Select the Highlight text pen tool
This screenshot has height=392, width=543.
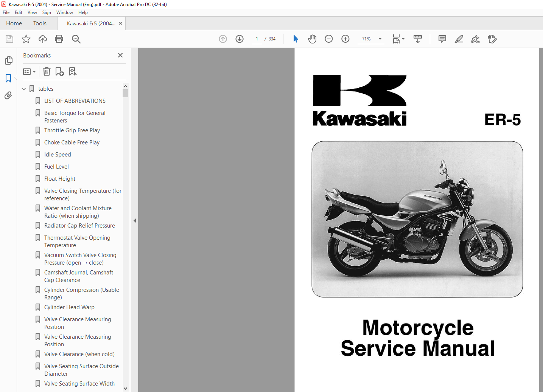click(459, 39)
